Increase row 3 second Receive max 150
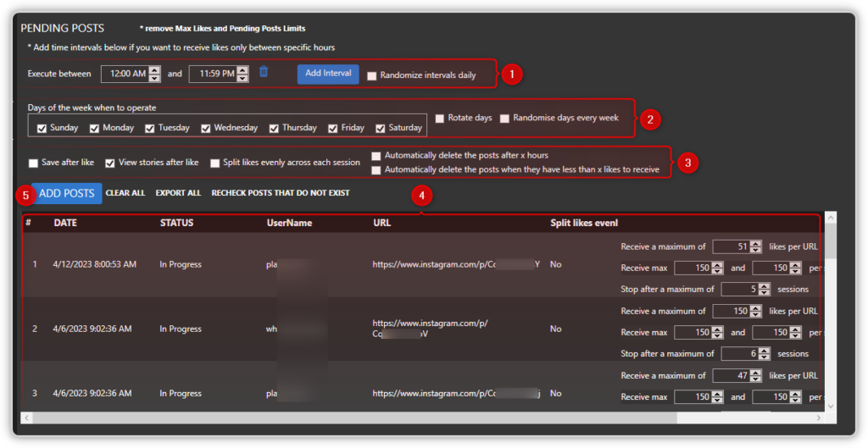This screenshot has width=868, height=448. click(795, 394)
